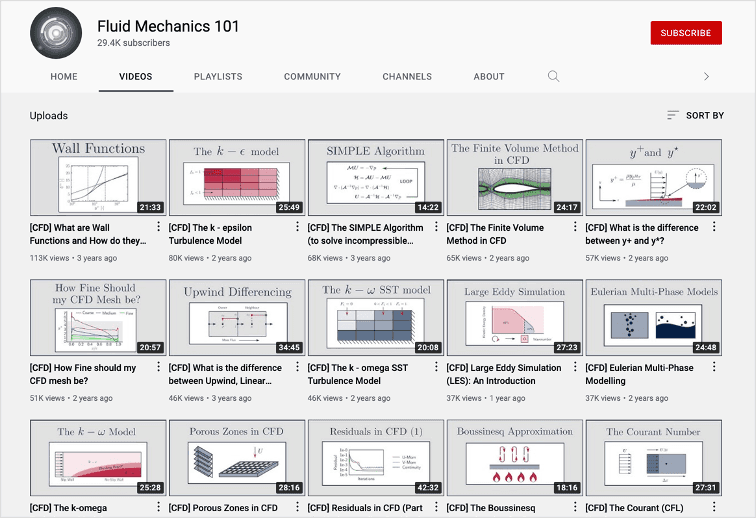
Task: Open the Uploads section heading
Action: (x=49, y=116)
